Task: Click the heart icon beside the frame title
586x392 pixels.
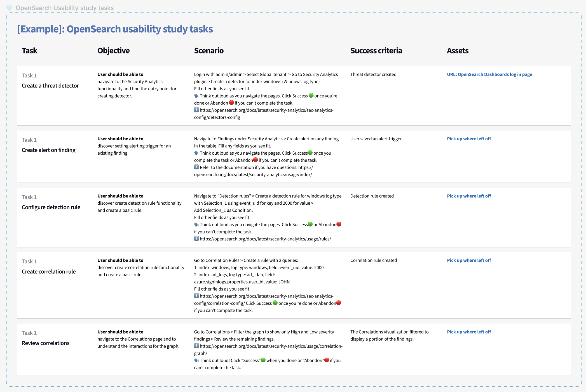Action: point(10,8)
